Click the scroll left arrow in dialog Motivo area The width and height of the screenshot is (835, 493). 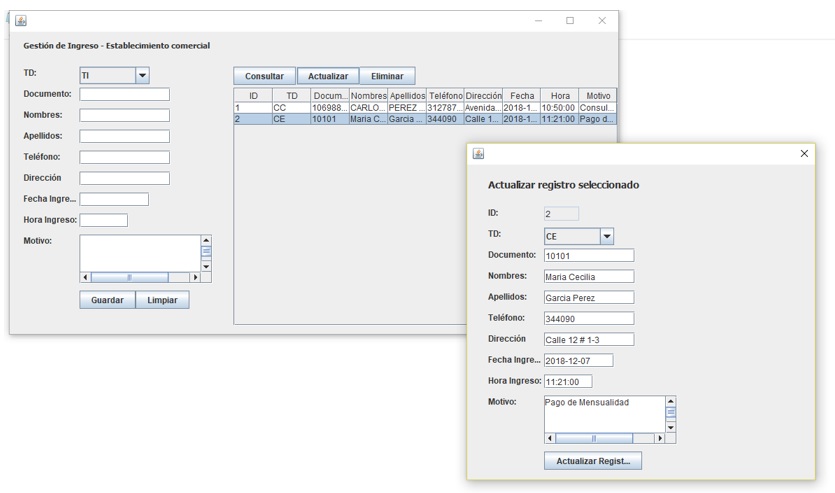(x=550, y=438)
